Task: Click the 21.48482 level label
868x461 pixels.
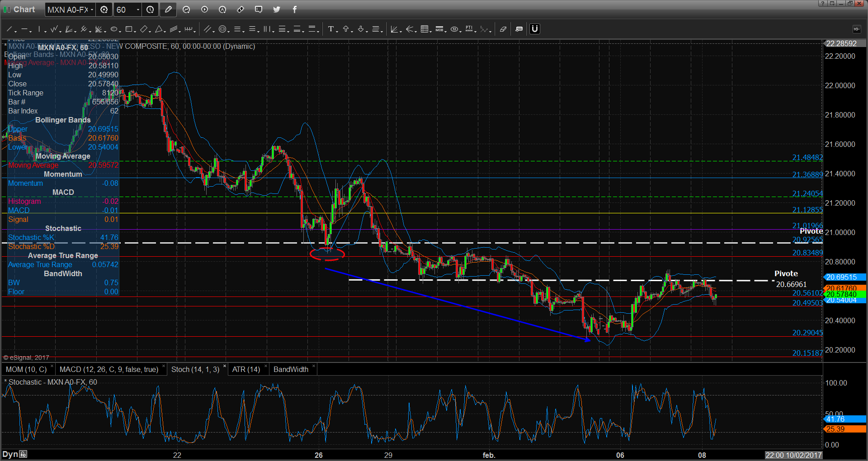Action: coord(807,157)
